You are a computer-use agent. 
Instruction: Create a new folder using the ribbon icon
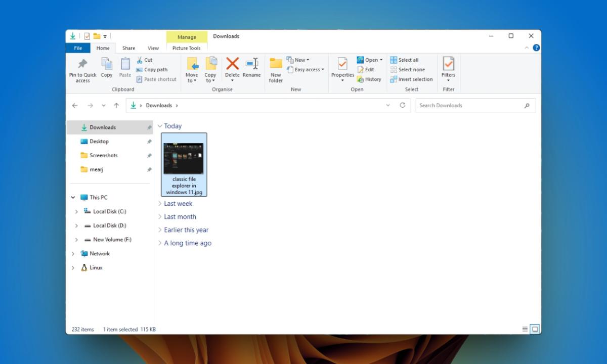[x=275, y=70]
